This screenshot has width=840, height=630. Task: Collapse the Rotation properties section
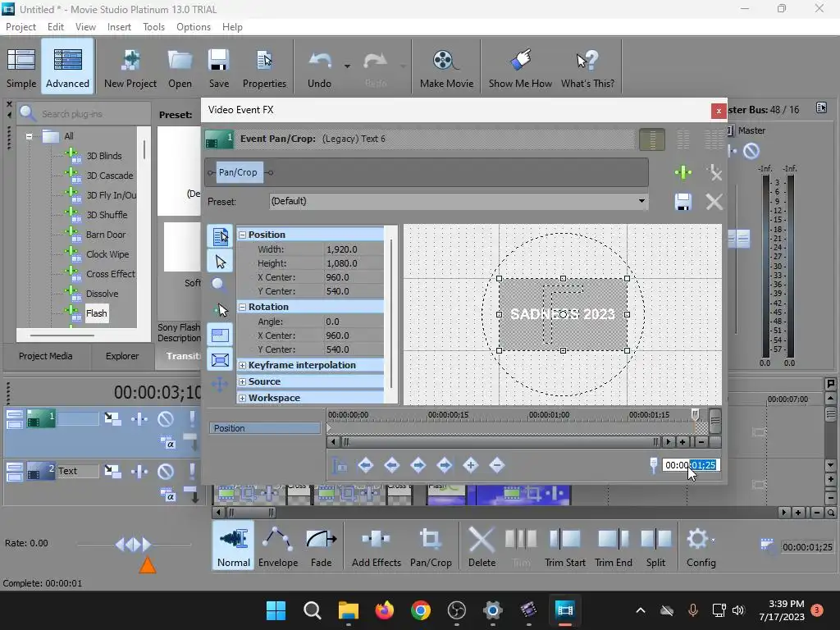[x=243, y=307]
